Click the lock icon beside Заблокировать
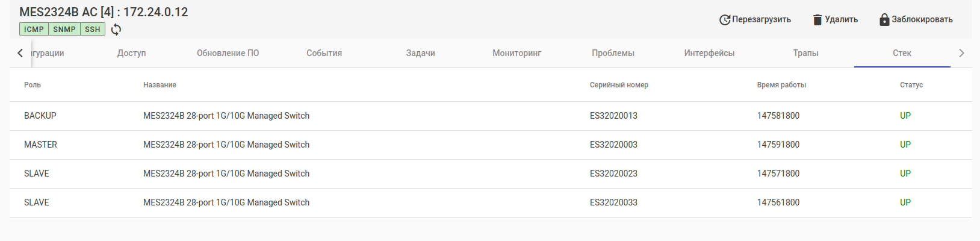This screenshot has width=980, height=241. 884,20
